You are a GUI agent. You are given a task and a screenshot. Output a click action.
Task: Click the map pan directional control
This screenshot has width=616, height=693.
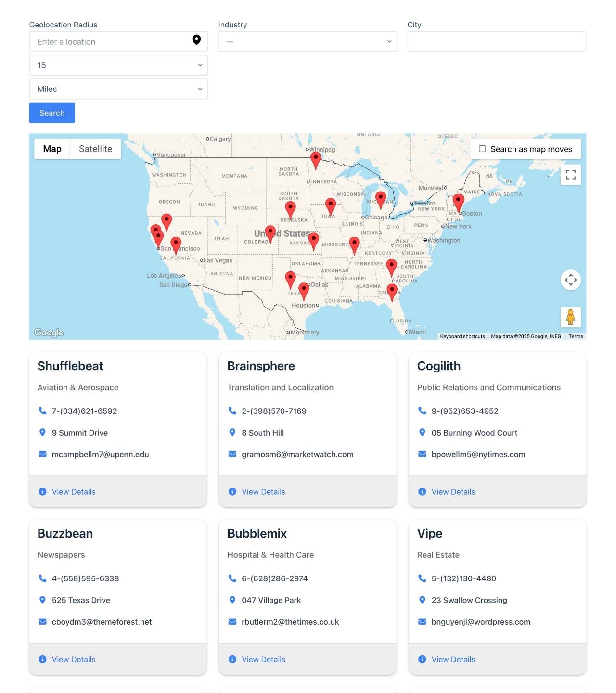571,280
